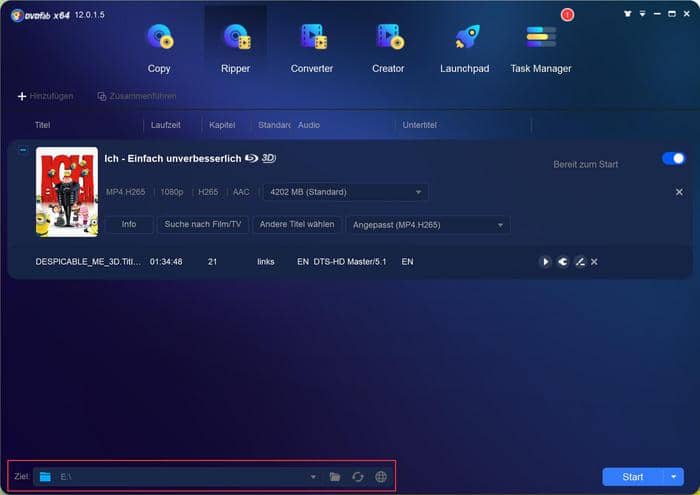This screenshot has width=700, height=495.
Task: Click the Blu-ray disc icon beside title
Action: tap(251, 158)
